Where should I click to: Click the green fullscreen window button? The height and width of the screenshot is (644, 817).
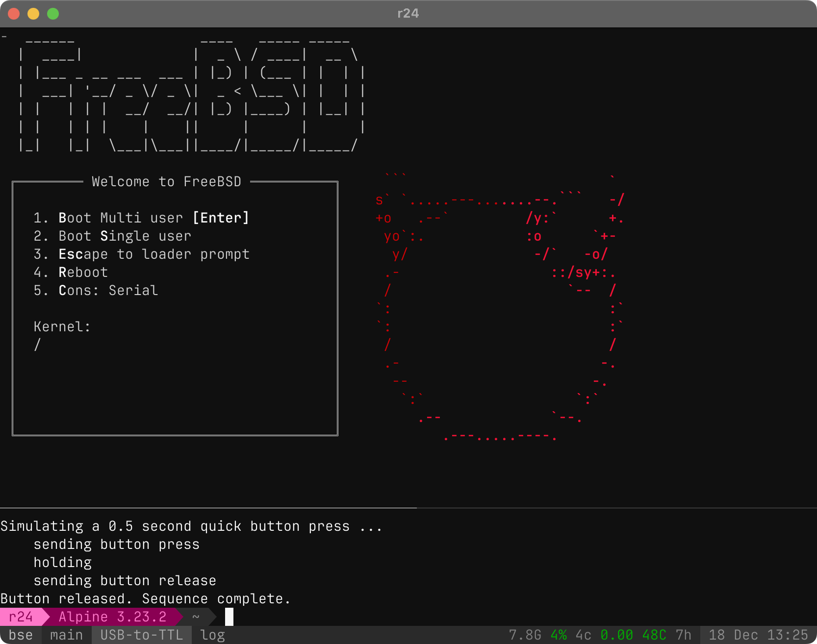[53, 14]
